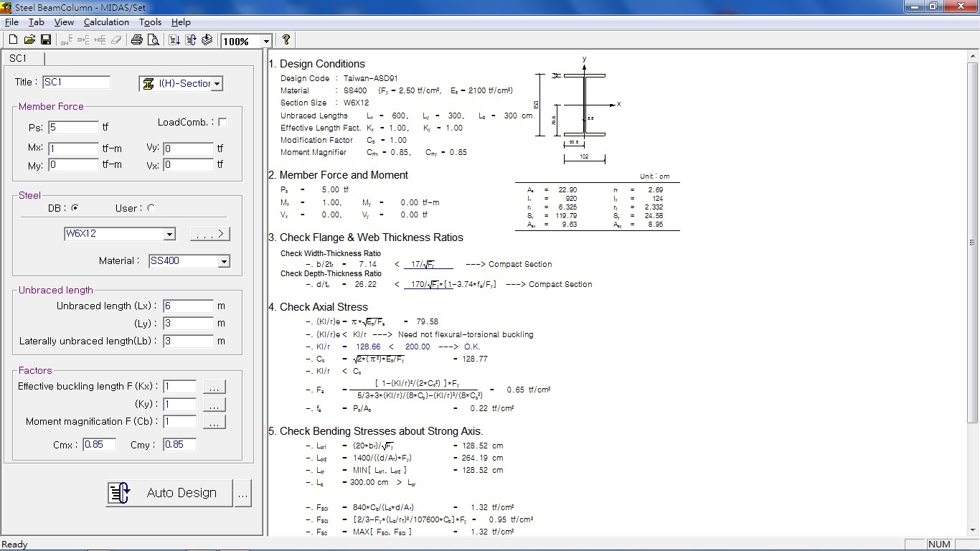980x551 pixels.
Task: Click the report scrollbar down arrow
Action: 972,530
